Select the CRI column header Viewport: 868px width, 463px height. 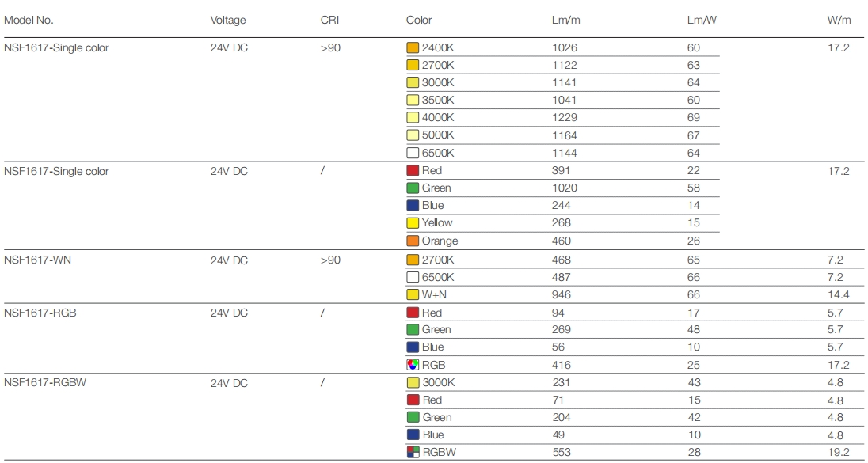point(329,20)
